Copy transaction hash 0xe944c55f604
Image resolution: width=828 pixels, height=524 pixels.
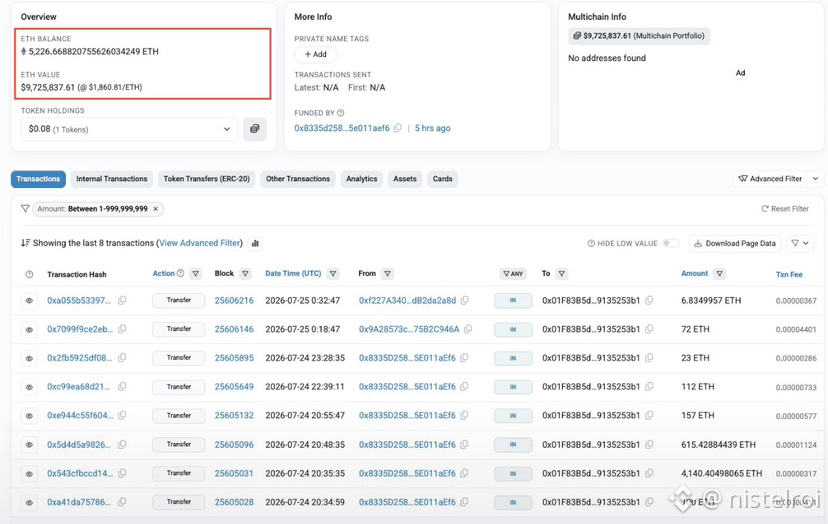(122, 415)
